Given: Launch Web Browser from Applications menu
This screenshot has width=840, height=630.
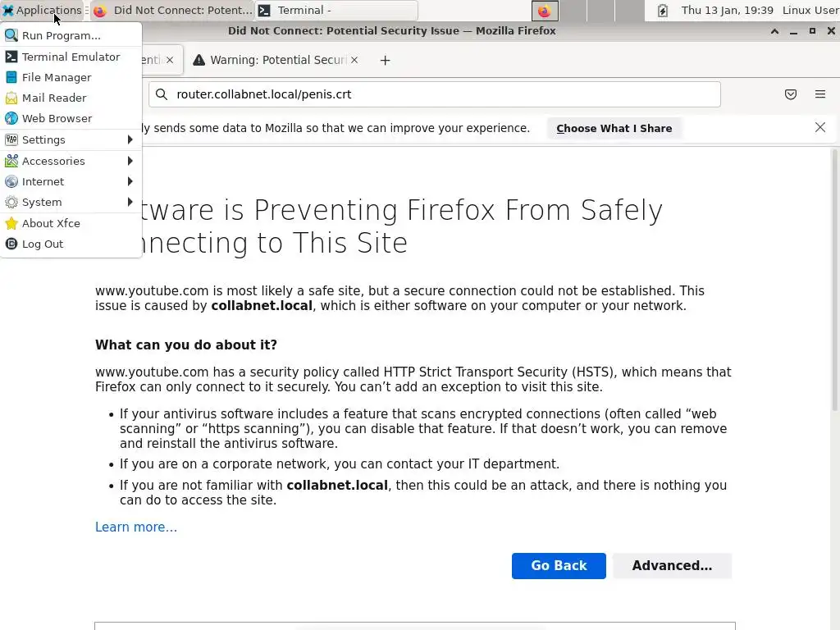Looking at the screenshot, I should [57, 118].
